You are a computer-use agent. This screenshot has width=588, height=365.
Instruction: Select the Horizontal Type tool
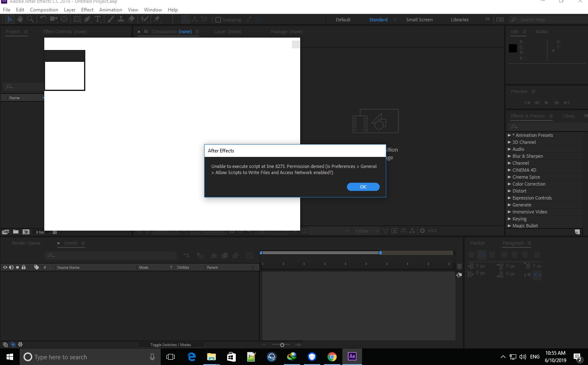(x=98, y=19)
